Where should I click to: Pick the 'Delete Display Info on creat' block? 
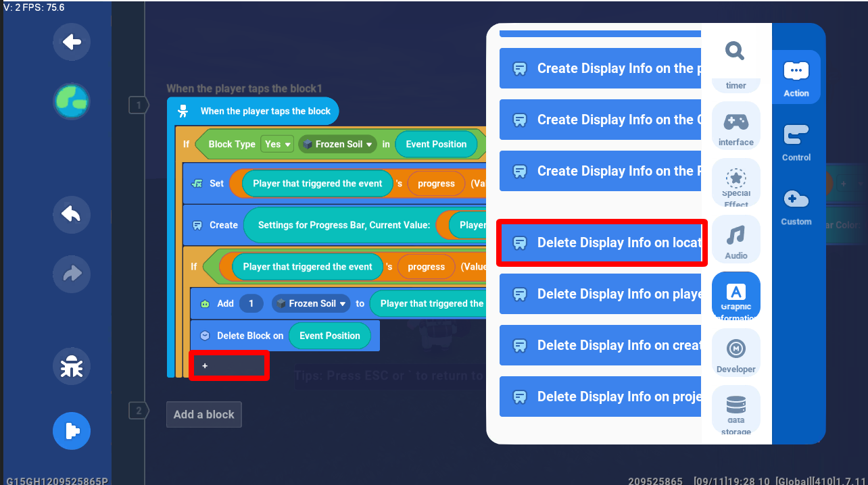coord(600,345)
